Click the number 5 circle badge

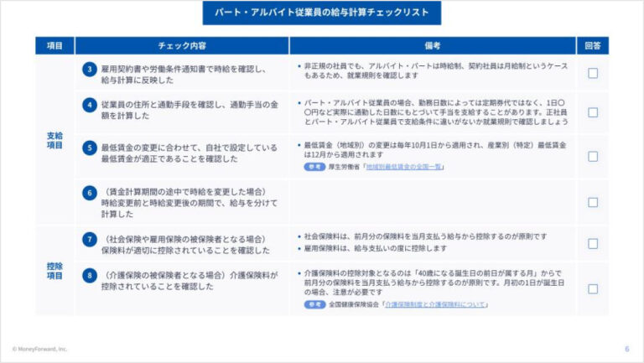90,148
